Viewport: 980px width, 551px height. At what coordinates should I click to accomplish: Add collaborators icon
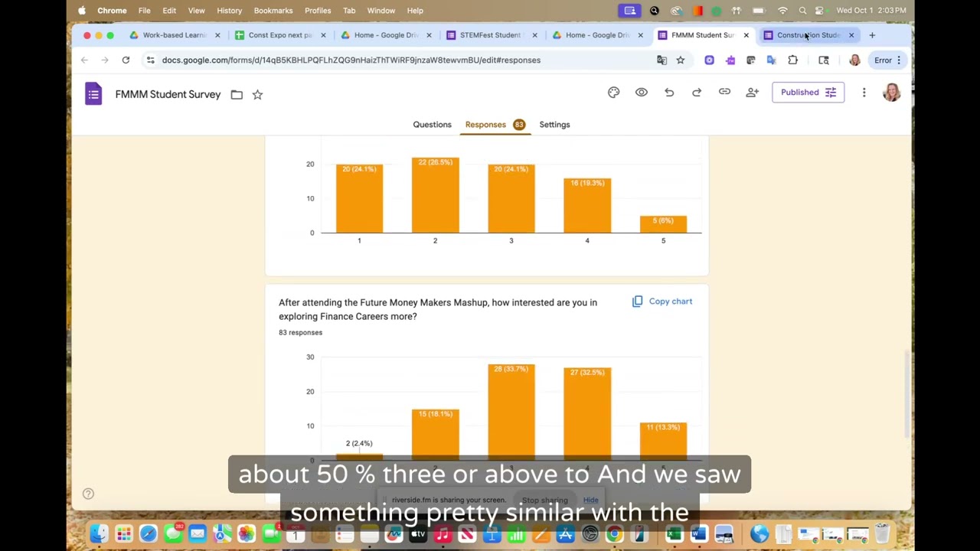tap(752, 93)
